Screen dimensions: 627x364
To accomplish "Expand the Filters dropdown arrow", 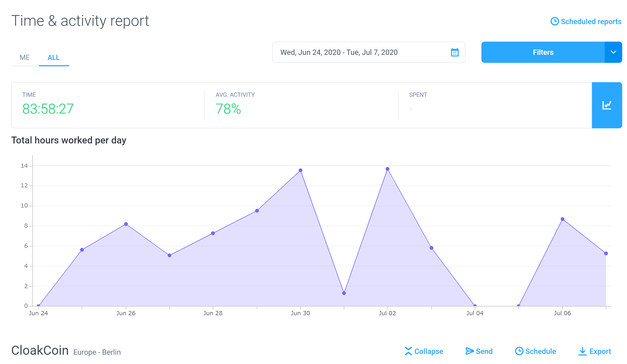I will click(613, 52).
